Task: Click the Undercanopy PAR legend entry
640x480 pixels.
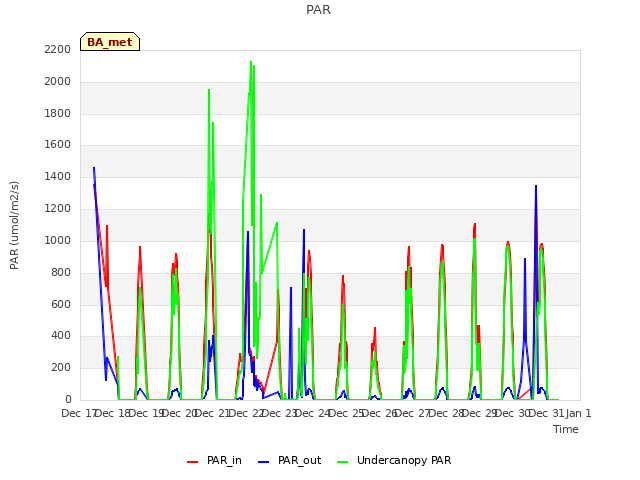Action: pyautogui.click(x=394, y=461)
